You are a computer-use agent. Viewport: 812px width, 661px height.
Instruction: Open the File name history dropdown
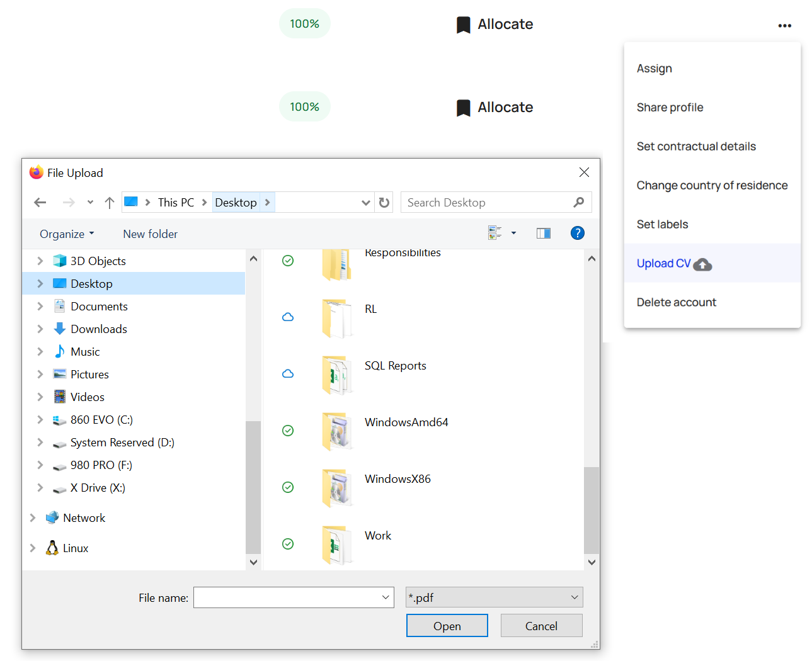click(x=386, y=597)
